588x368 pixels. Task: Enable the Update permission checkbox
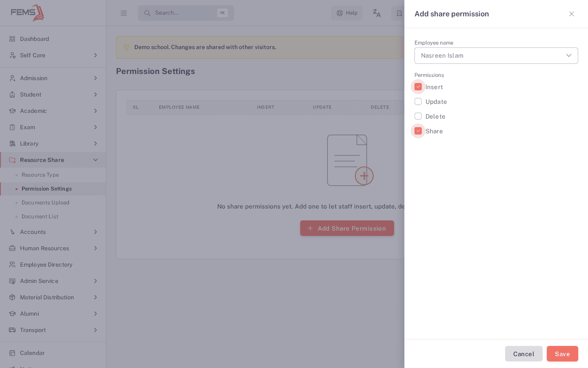[x=418, y=101]
